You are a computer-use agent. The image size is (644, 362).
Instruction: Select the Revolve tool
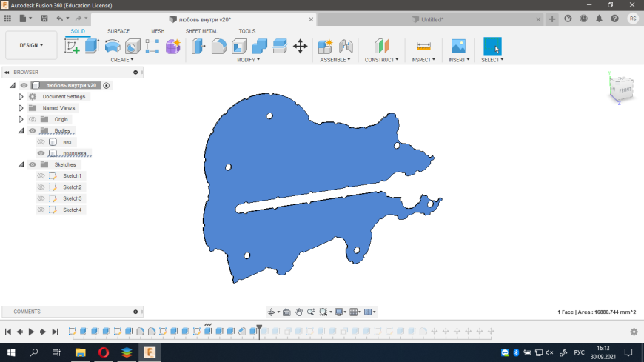click(113, 47)
